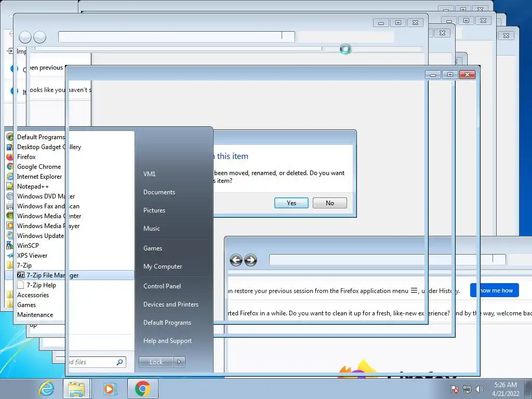Click the Windows Media Player program icon
532x399 pixels.
point(10,225)
